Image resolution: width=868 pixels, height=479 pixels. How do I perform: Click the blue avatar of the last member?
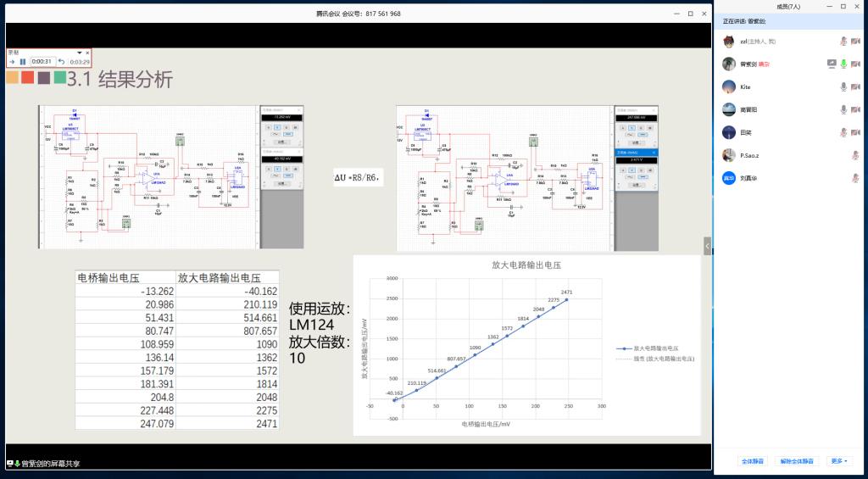click(x=728, y=178)
